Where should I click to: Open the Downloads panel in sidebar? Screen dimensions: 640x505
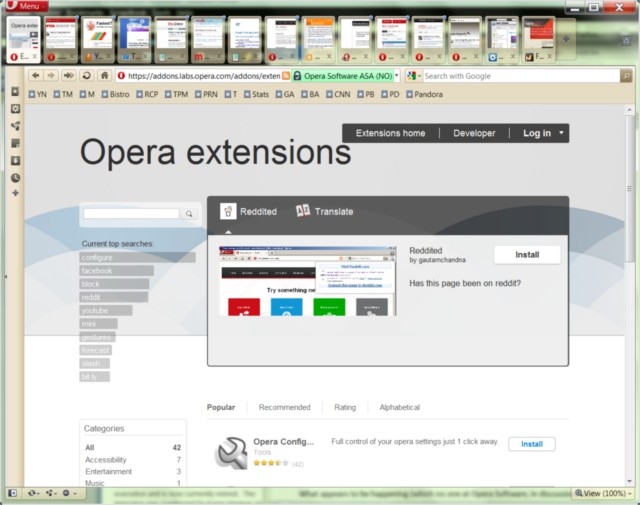click(15, 160)
